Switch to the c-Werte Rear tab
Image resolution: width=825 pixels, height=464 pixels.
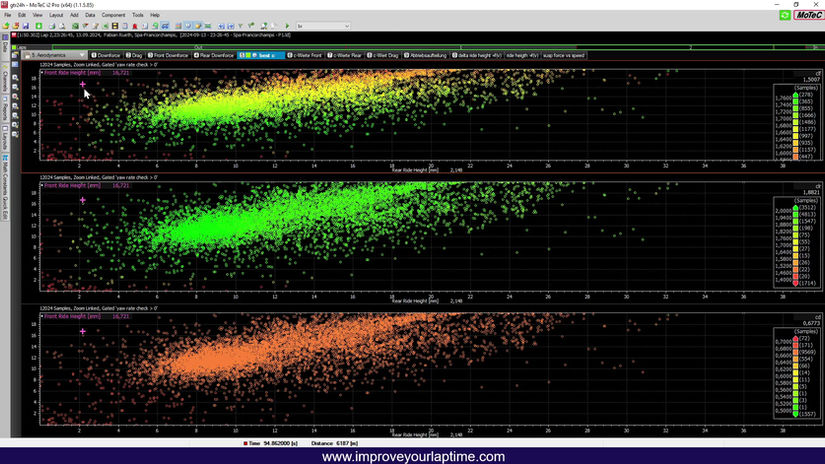click(x=344, y=55)
